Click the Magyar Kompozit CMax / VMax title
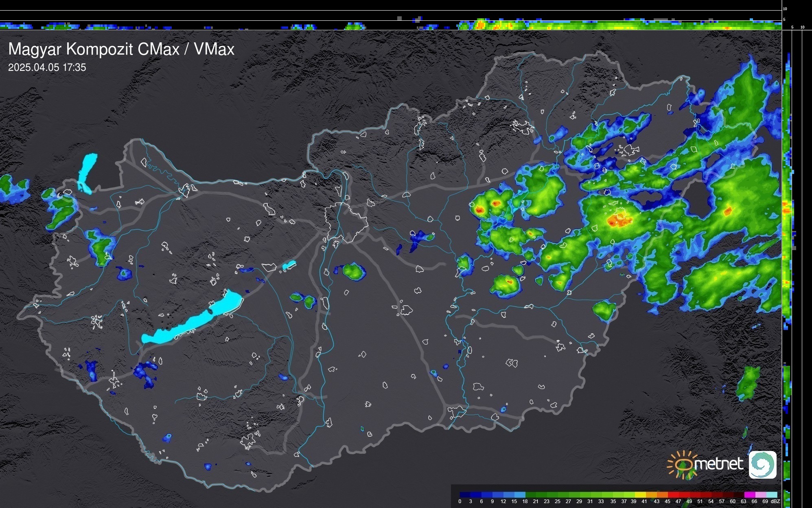The height and width of the screenshot is (508, 812). tap(121, 49)
